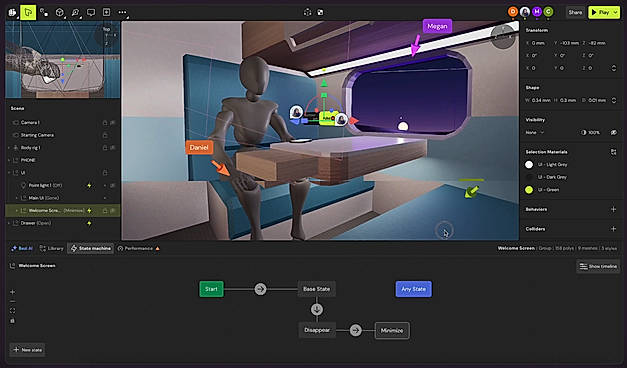Open the more tools ellipsis menu
The width and height of the screenshot is (627, 368).
point(122,12)
